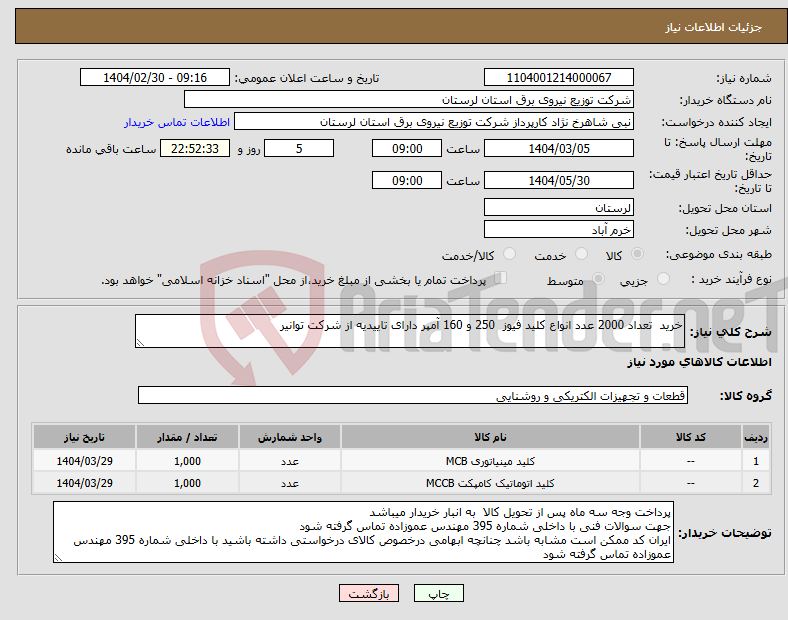788x620 pixels.
Task: Click the شرح کلی نیاز description textarea
Action: point(410,331)
